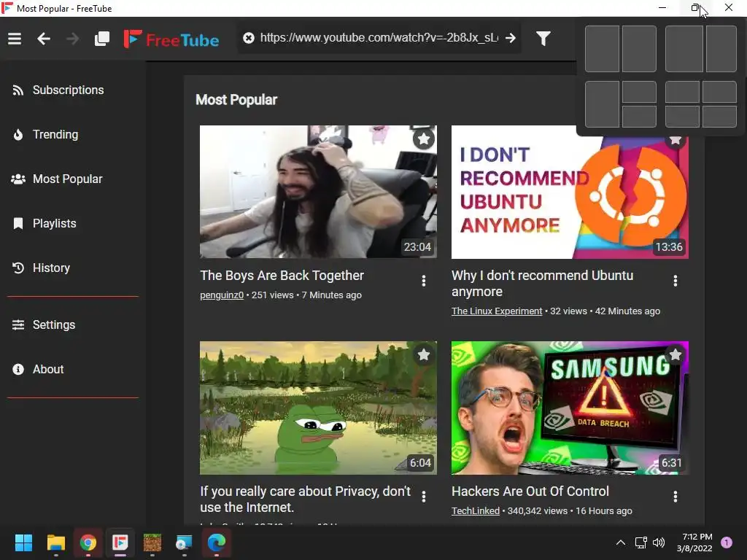Open the network status tray icon
The width and height of the screenshot is (747, 560).
[x=640, y=542]
